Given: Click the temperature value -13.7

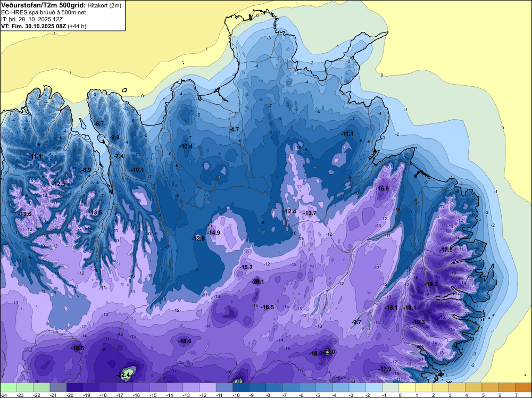Looking at the screenshot, I should tap(310, 213).
